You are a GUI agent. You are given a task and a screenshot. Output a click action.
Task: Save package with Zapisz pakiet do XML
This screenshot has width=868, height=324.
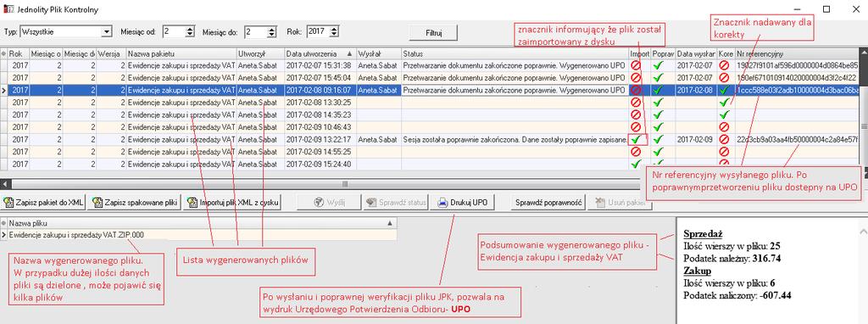click(x=43, y=203)
